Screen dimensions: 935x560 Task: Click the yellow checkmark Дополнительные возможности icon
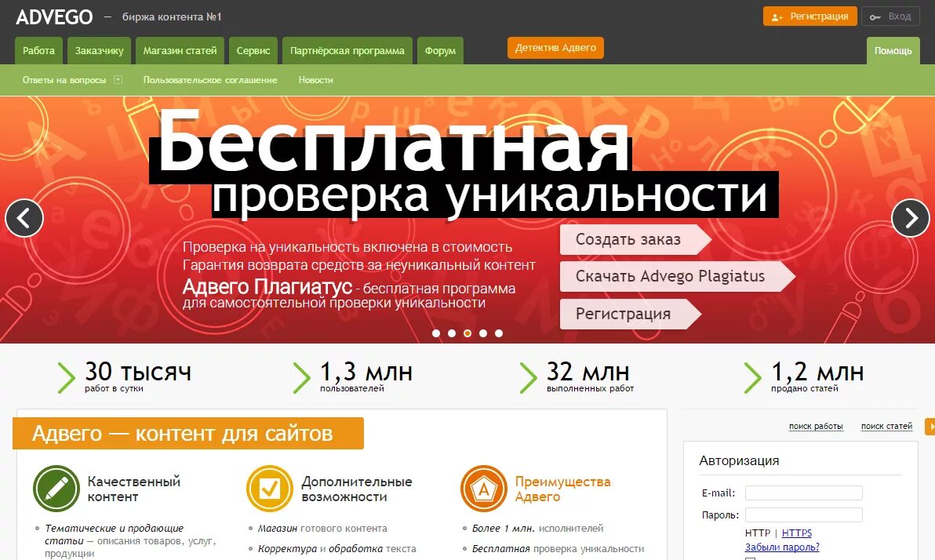pos(270,489)
